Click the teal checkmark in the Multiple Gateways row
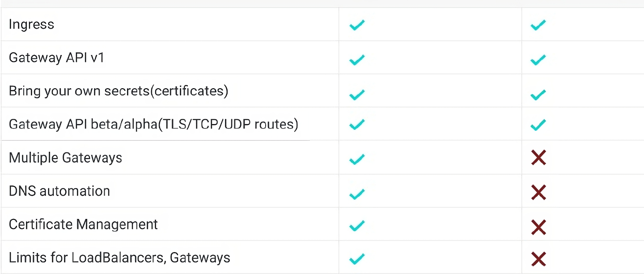The height and width of the screenshot is (274, 644). pos(357,159)
